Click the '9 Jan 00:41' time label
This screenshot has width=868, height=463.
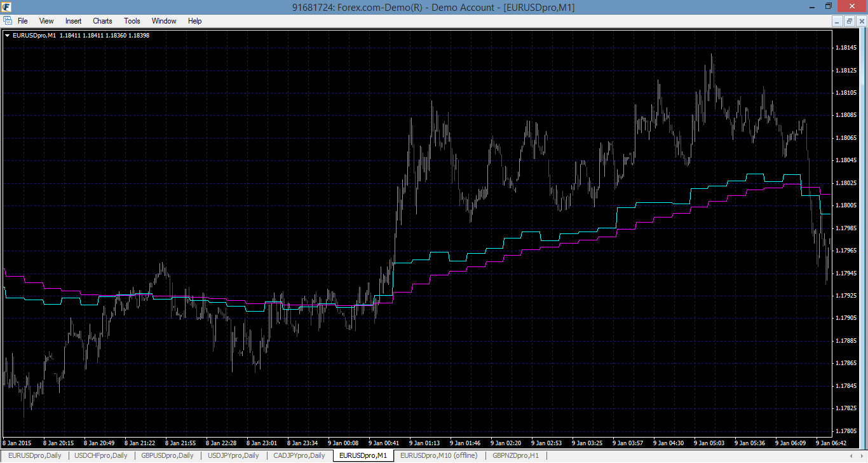pyautogui.click(x=384, y=443)
